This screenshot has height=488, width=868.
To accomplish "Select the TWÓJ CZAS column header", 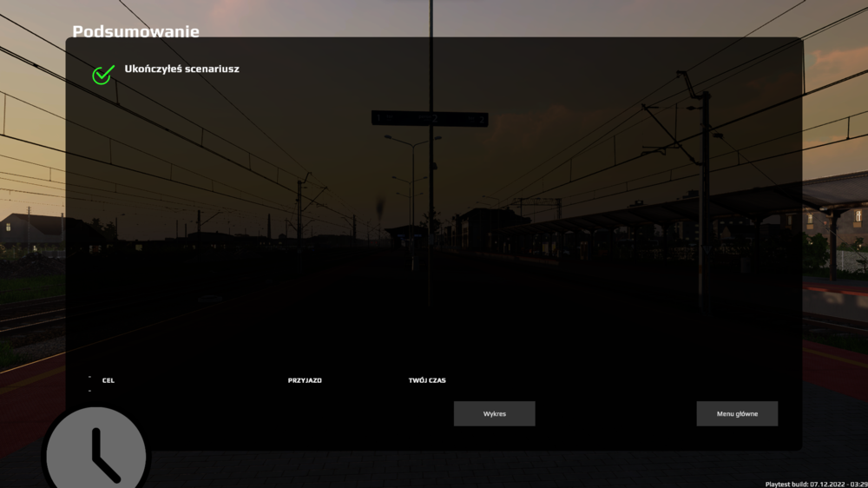I will [x=427, y=380].
